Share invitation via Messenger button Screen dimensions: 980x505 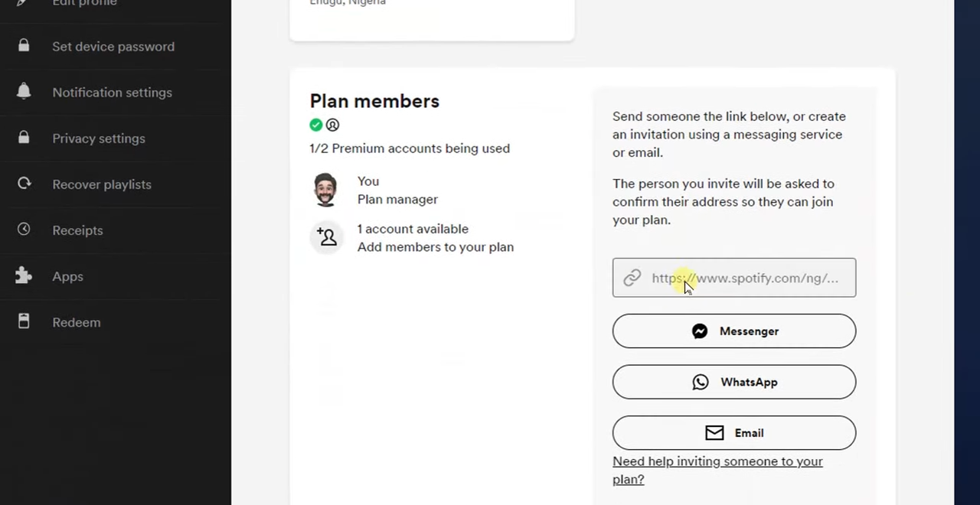click(733, 331)
